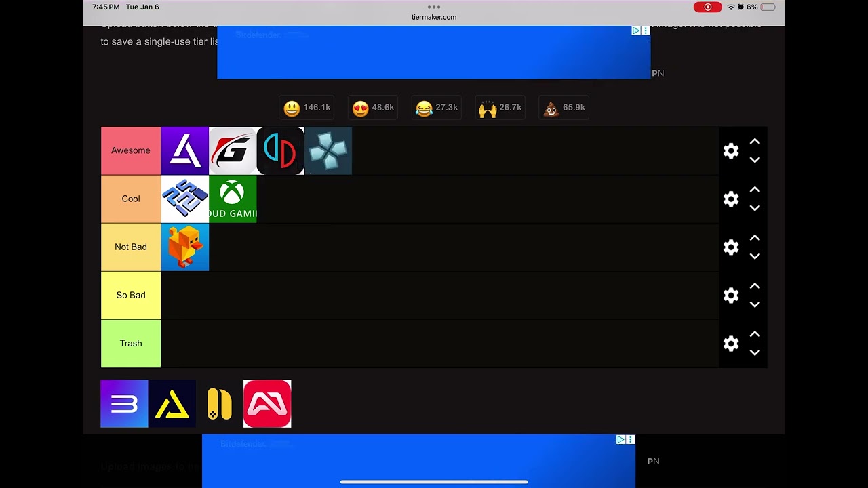Open the three-dot multitasking menu at top
The width and height of the screenshot is (868, 488).
pyautogui.click(x=434, y=7)
